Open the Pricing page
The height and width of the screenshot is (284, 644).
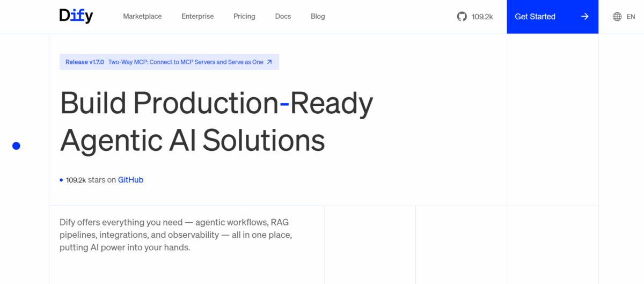(x=244, y=17)
